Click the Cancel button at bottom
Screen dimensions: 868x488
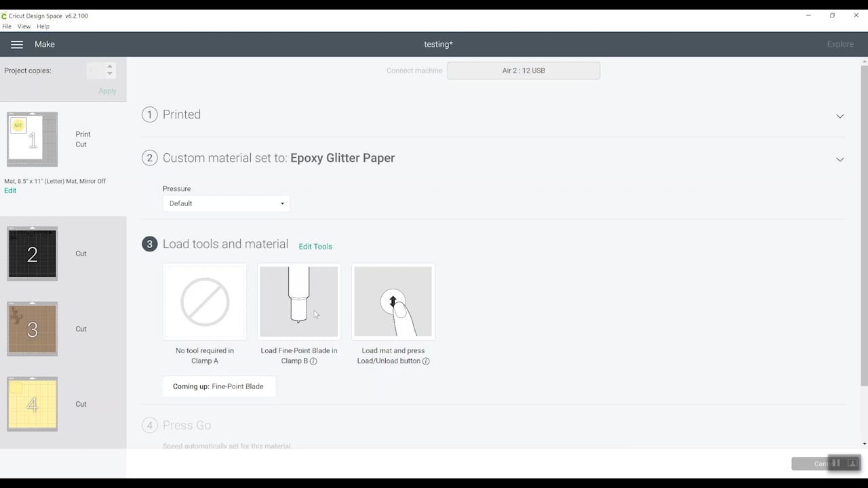coord(826,464)
